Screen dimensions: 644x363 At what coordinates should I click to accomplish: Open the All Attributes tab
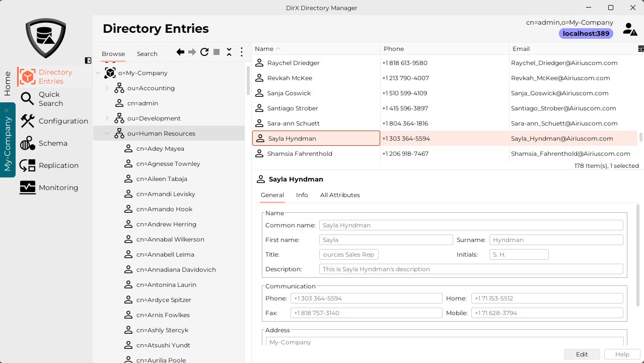coord(340,195)
